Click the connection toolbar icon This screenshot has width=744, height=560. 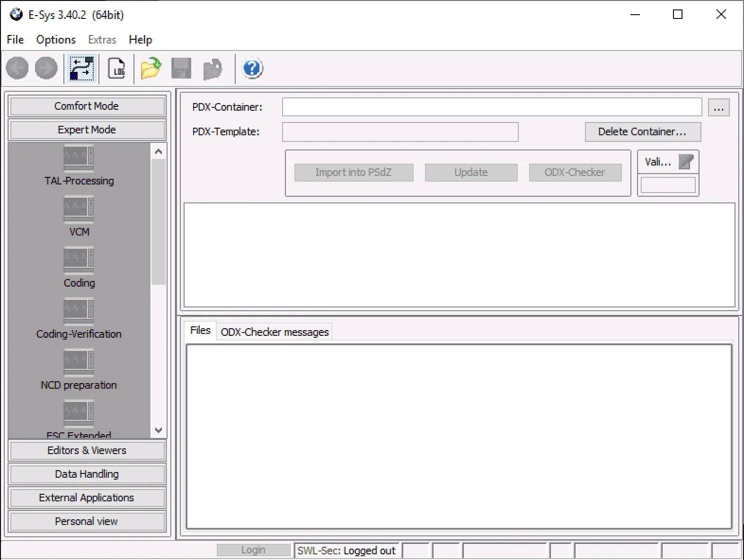(82, 69)
